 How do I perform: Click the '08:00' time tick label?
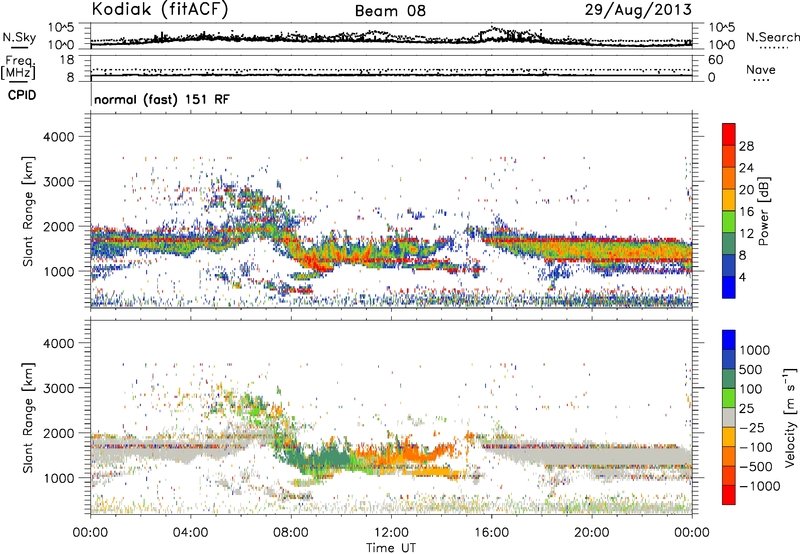(x=291, y=533)
